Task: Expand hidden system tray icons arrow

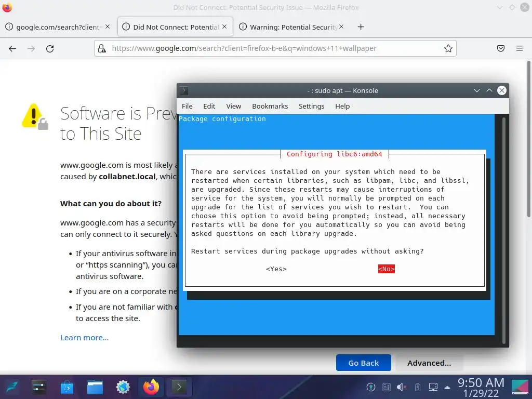Action: pos(447,387)
